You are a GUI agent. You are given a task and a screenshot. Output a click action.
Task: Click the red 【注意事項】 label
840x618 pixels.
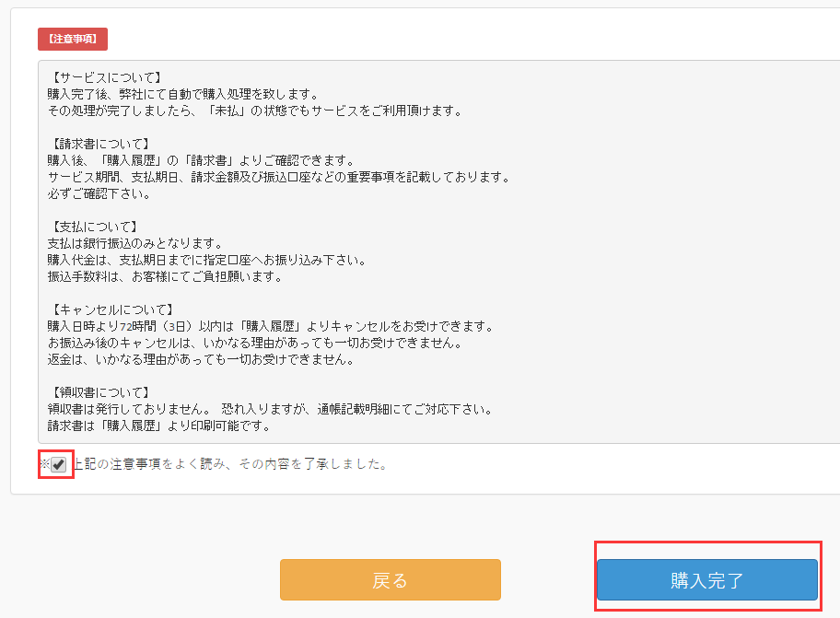[73, 39]
